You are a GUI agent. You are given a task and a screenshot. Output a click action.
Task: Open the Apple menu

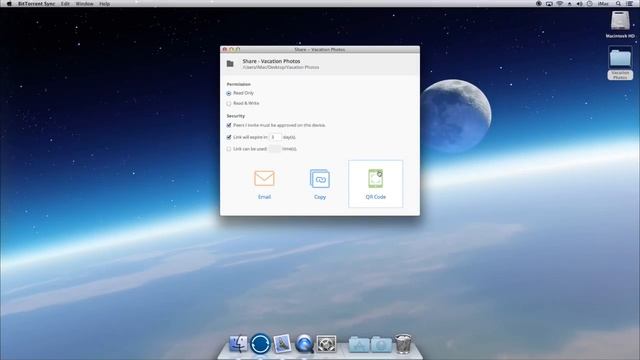click(x=9, y=4)
